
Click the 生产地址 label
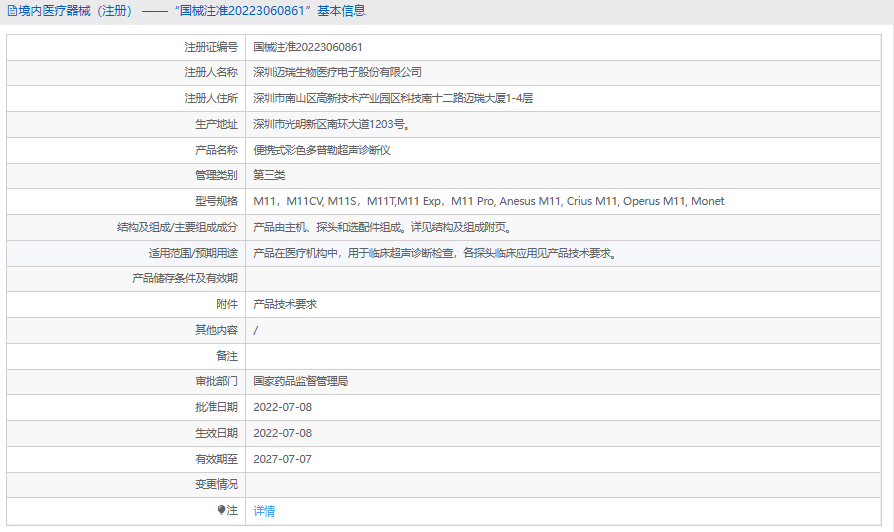[x=216, y=124]
